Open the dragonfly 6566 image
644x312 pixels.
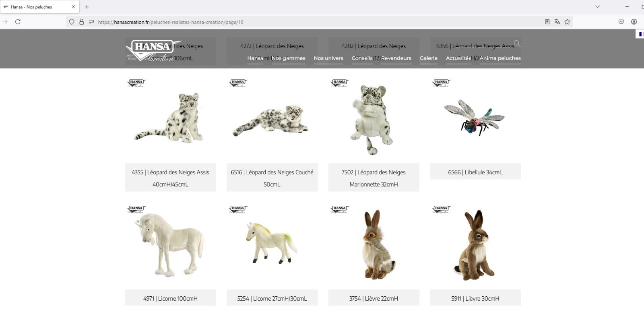[475, 118]
